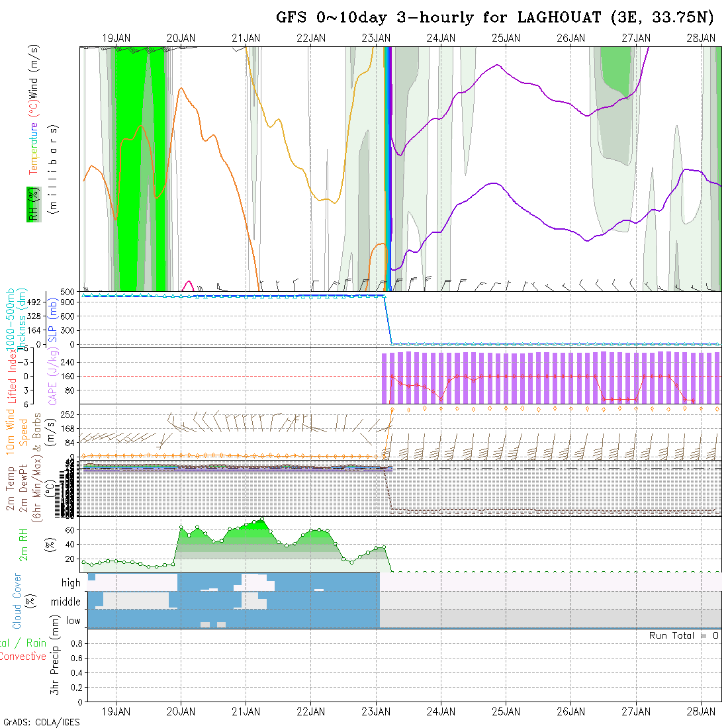
Task: Click the 27JAN label on the top date axis
Action: 636,38
